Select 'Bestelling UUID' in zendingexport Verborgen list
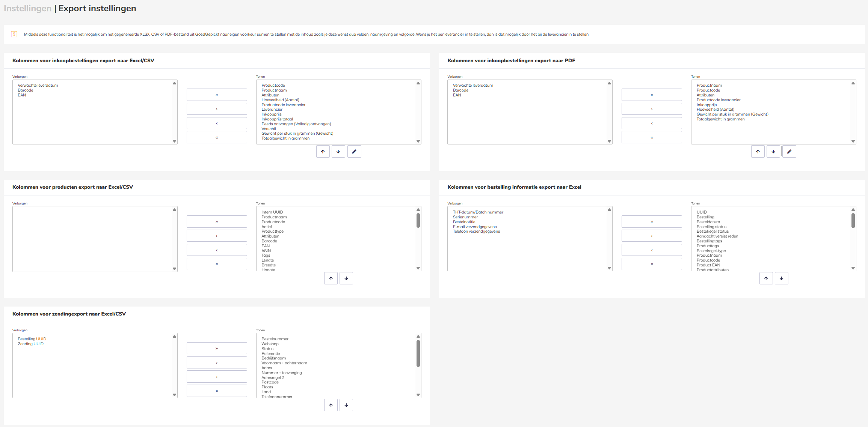This screenshot has width=868, height=427. 32,339
